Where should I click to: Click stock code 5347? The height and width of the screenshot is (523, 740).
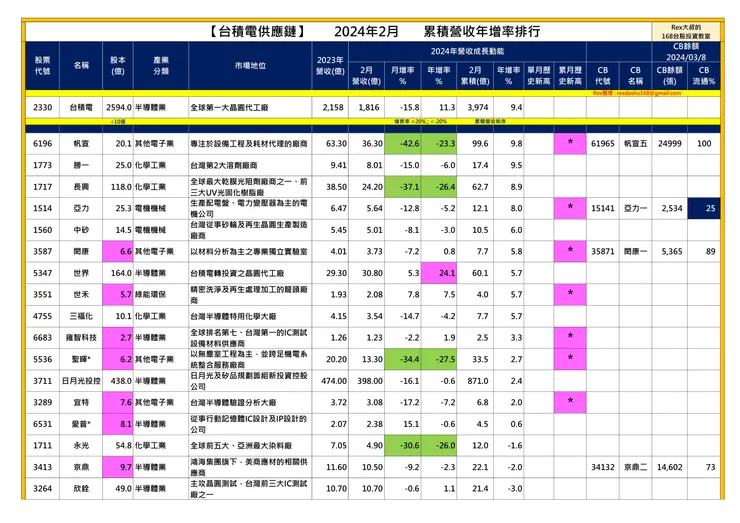click(x=42, y=273)
